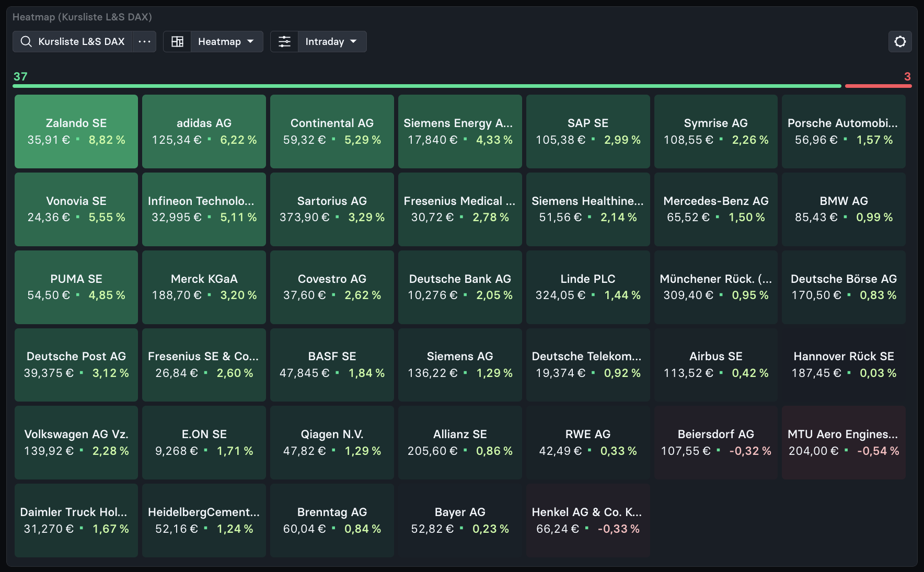Open the Qiagen N.V. tile
This screenshot has width=924, height=572.
[332, 442]
